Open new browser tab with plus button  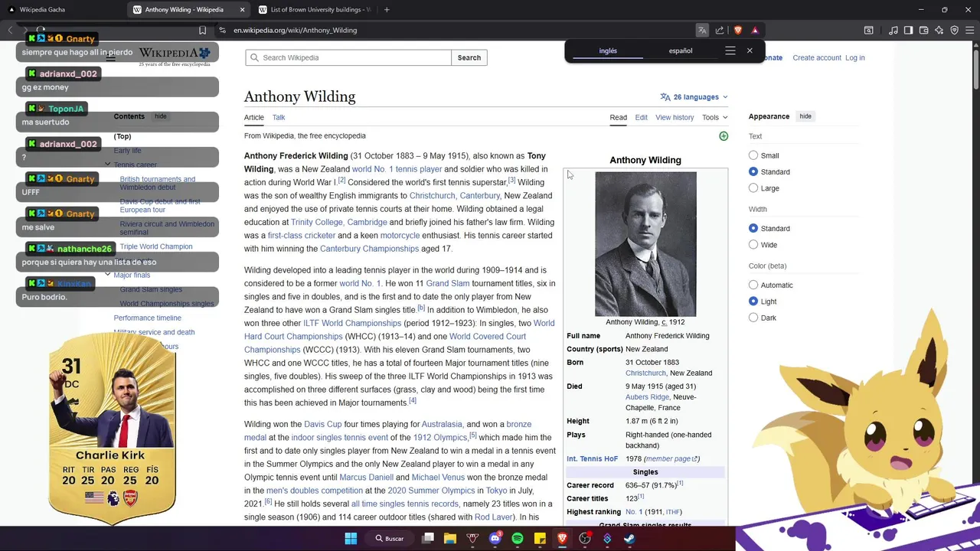387,10
